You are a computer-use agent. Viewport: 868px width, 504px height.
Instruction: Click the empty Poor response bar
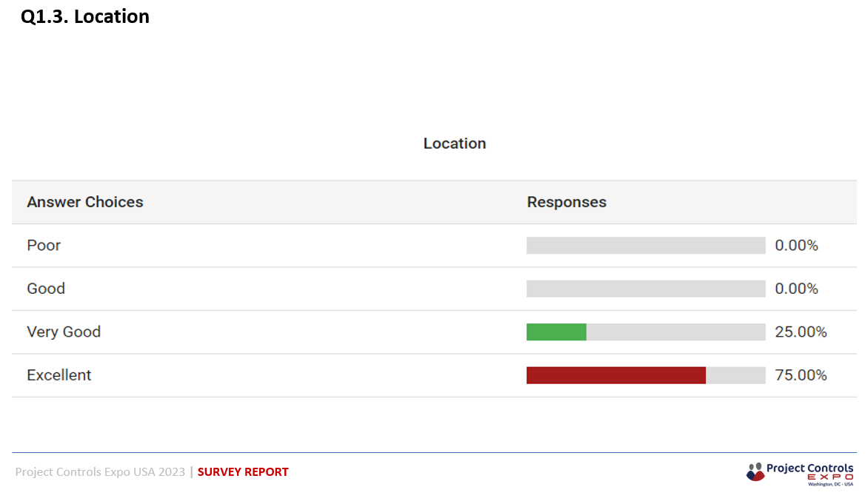pyautogui.click(x=646, y=245)
